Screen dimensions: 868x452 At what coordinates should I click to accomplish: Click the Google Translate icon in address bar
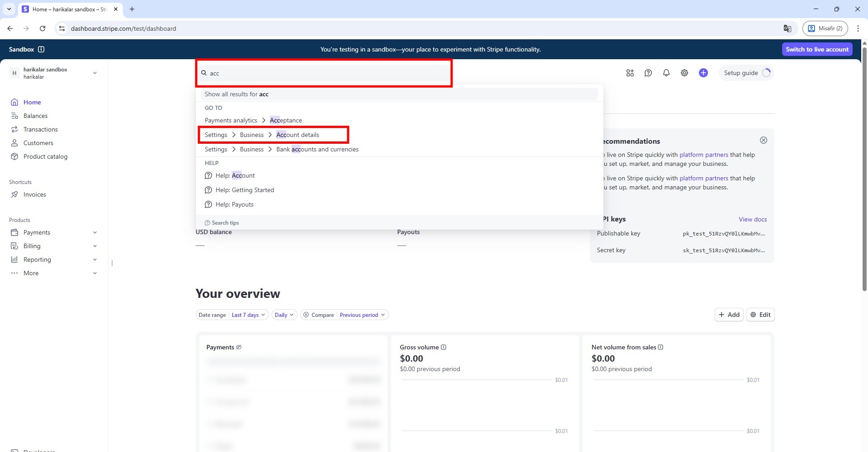(x=787, y=28)
